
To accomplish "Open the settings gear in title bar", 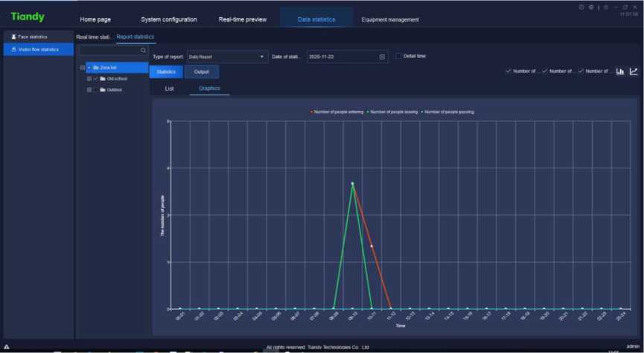I will click(590, 7).
